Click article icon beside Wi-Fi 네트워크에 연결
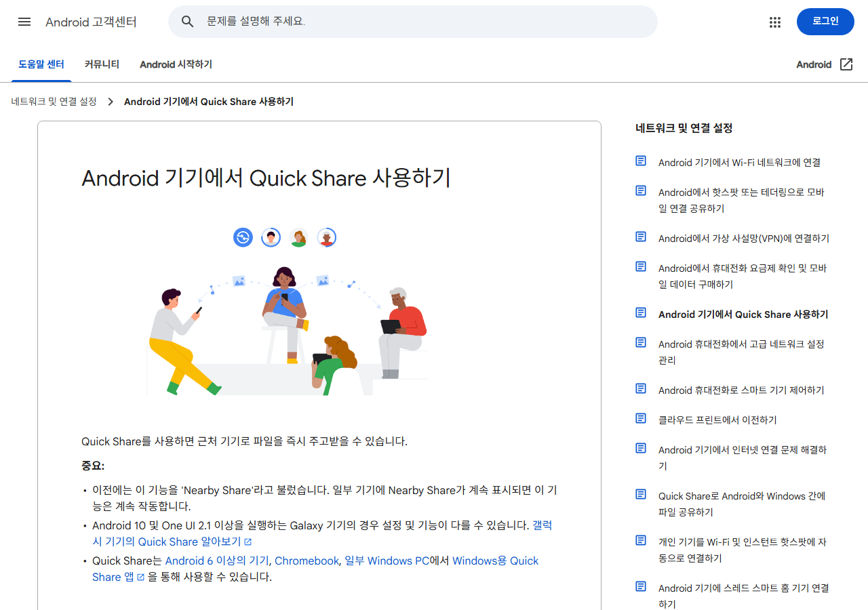The width and height of the screenshot is (868, 610). tap(641, 161)
